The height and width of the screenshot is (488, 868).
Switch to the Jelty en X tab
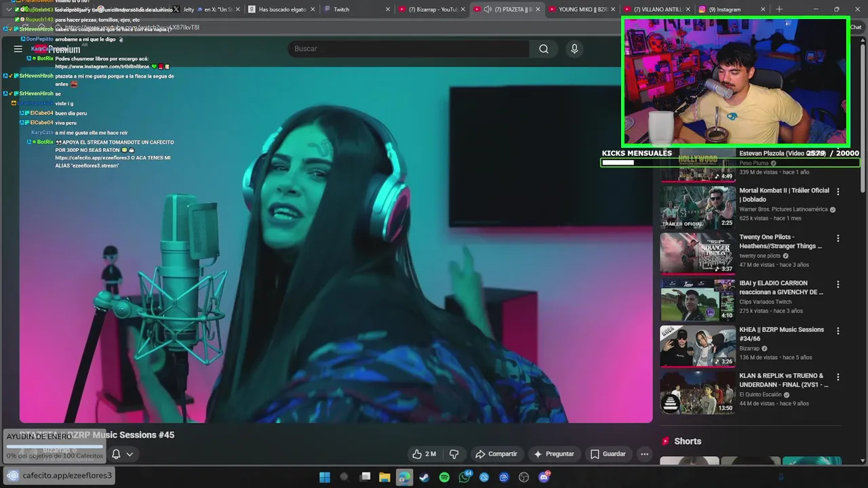(207, 9)
